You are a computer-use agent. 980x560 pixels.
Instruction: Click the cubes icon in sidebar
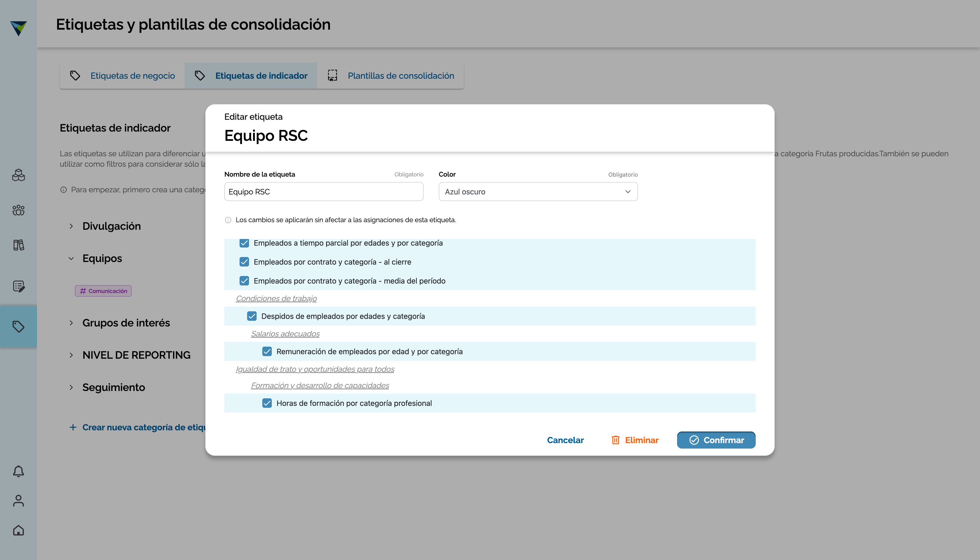click(18, 175)
